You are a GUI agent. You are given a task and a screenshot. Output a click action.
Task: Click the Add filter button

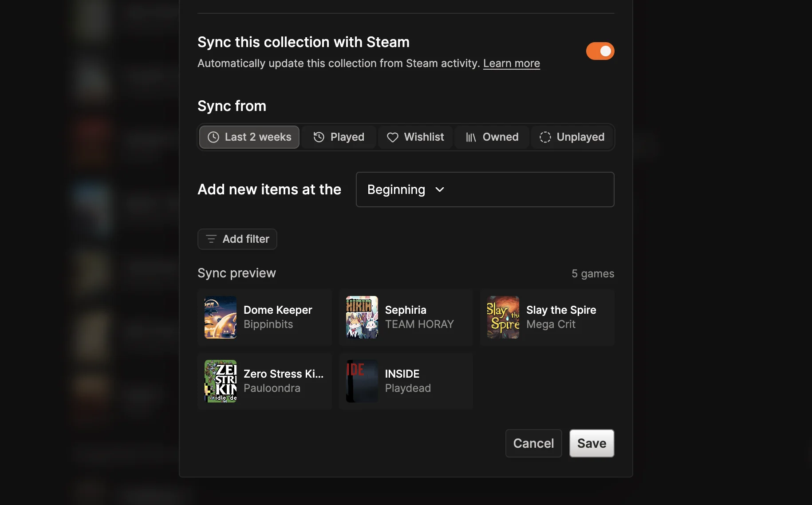[237, 239]
